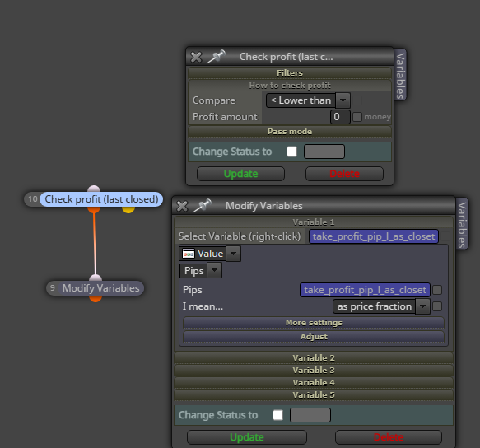
Task: Expand the Variable 2 section
Action: click(x=314, y=357)
